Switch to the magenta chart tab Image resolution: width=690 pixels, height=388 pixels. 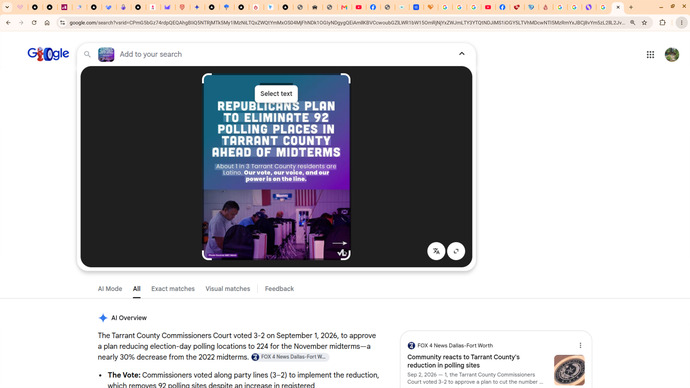click(64, 7)
